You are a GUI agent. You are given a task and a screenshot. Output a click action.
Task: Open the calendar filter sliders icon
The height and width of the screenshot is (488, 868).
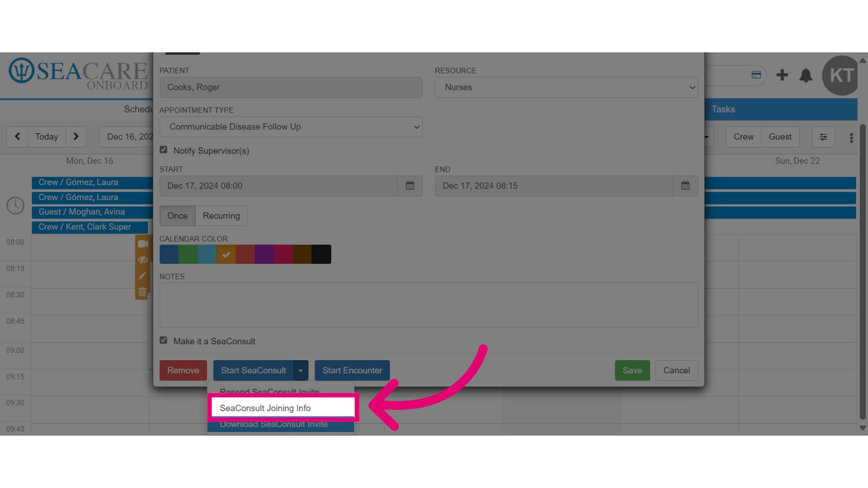click(823, 137)
